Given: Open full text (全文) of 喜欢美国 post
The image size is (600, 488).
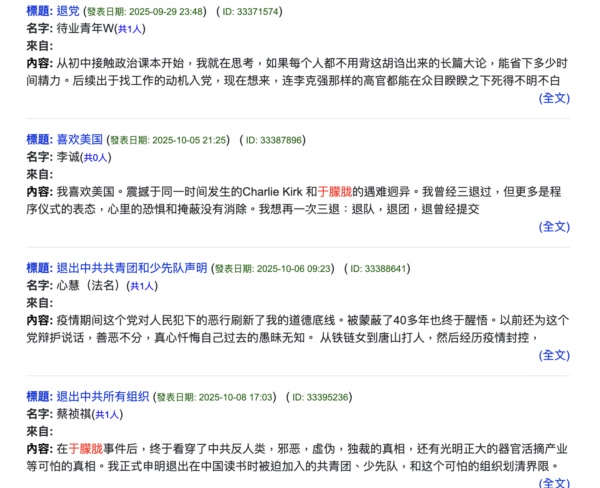Looking at the screenshot, I should 554,227.
